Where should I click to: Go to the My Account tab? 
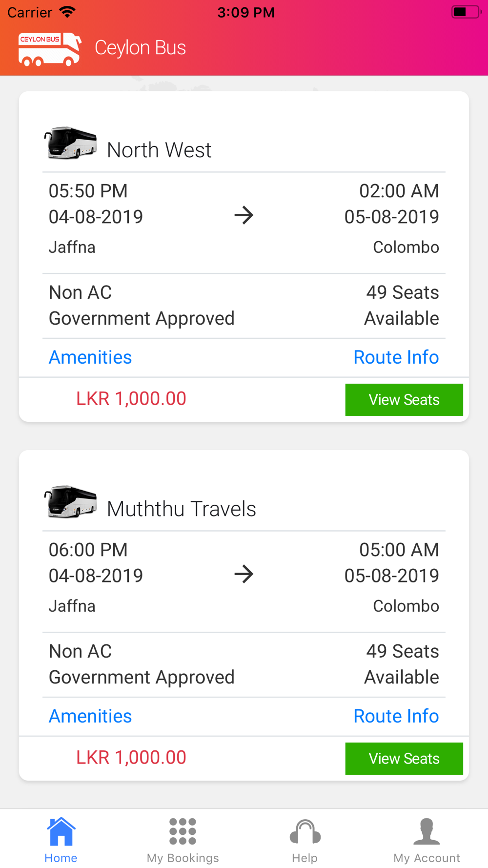pyautogui.click(x=427, y=840)
